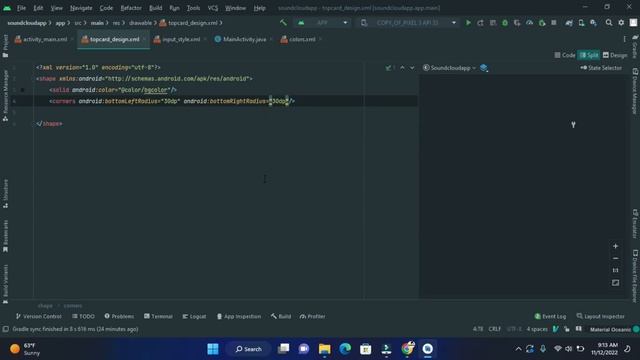
Task: Click the bgcolor swatch in line 3 gutter
Action: tap(22, 90)
